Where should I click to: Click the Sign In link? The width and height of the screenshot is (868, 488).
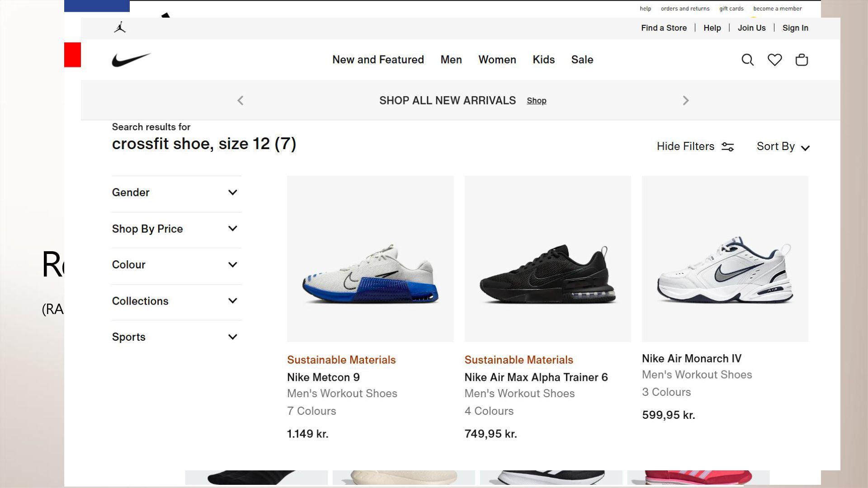point(795,28)
